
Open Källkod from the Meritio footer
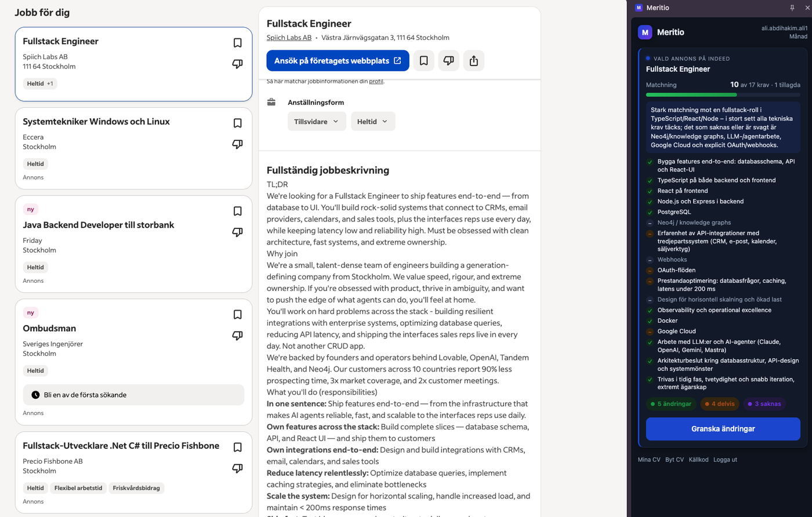pos(698,460)
